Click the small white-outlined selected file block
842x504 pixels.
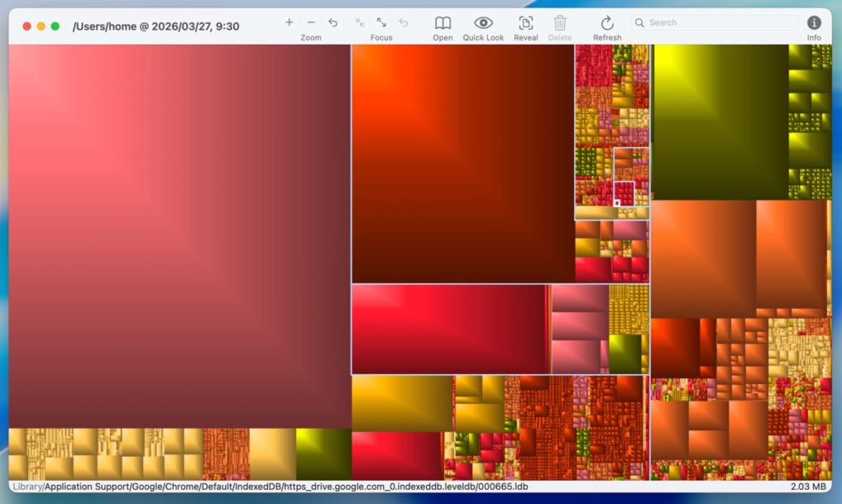(617, 203)
